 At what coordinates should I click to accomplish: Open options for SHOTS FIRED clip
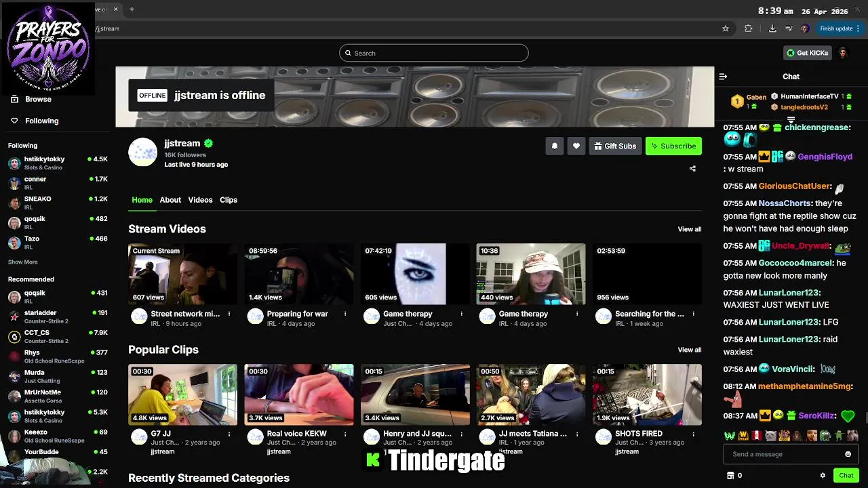pyautogui.click(x=693, y=434)
